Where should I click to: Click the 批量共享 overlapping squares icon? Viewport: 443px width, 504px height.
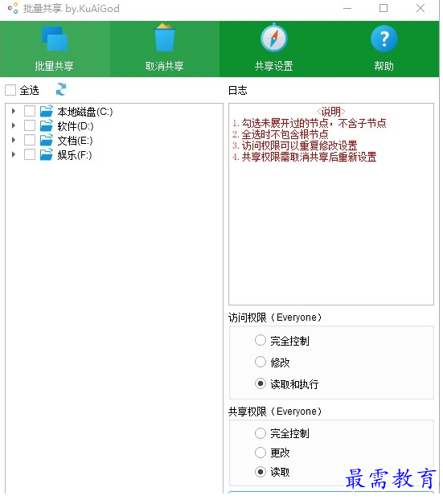click(55, 39)
